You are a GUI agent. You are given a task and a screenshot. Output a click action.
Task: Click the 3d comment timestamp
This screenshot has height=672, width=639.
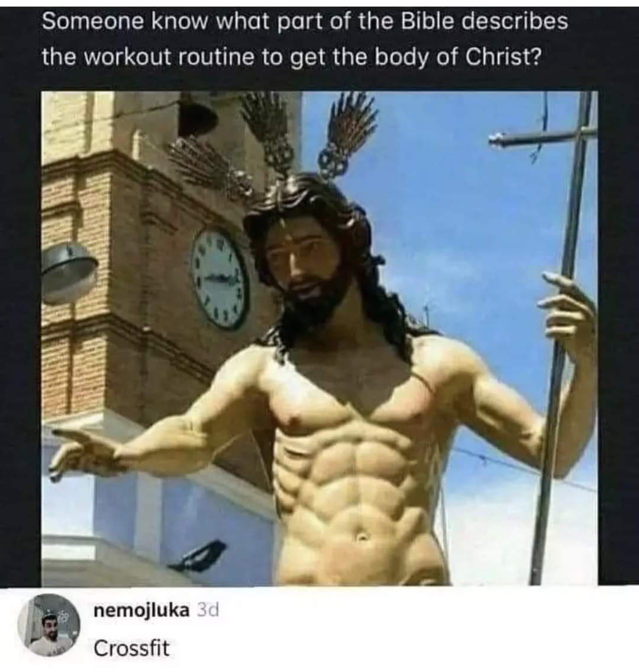click(x=208, y=610)
